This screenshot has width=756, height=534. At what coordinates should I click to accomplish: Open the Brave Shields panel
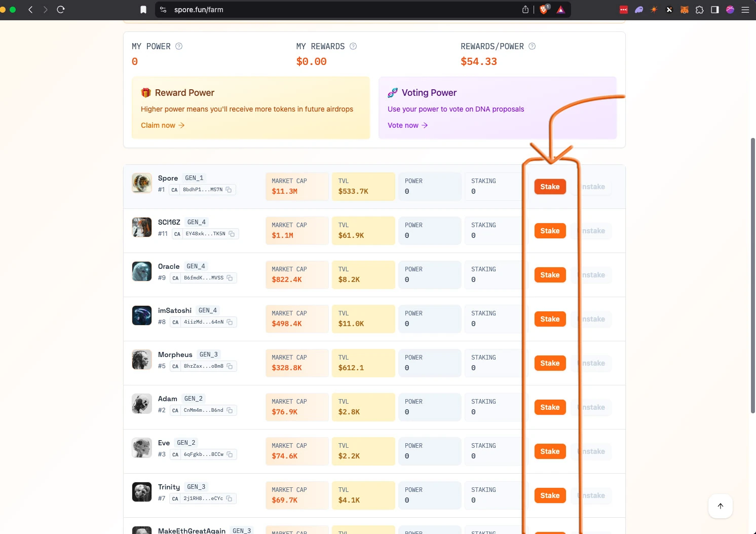pos(544,9)
